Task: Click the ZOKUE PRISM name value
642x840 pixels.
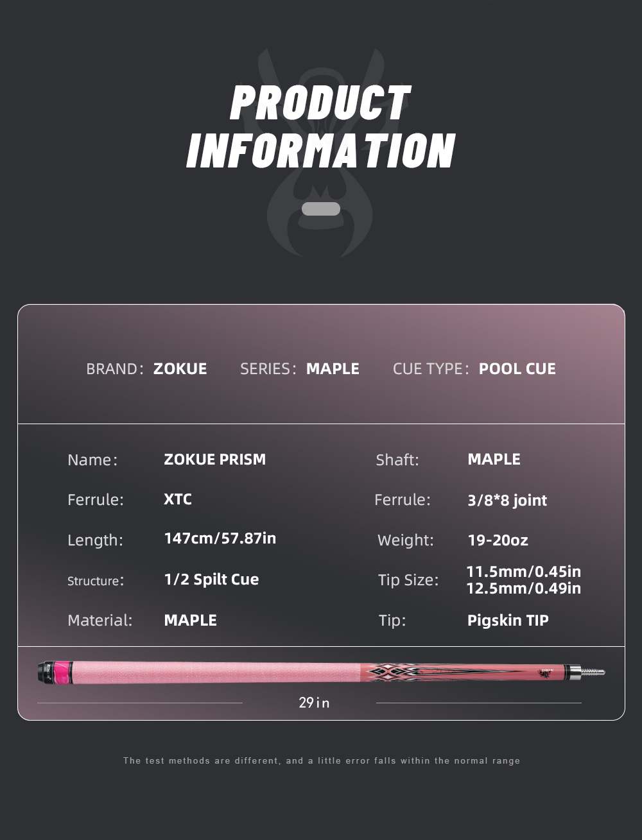Action: click(x=214, y=459)
